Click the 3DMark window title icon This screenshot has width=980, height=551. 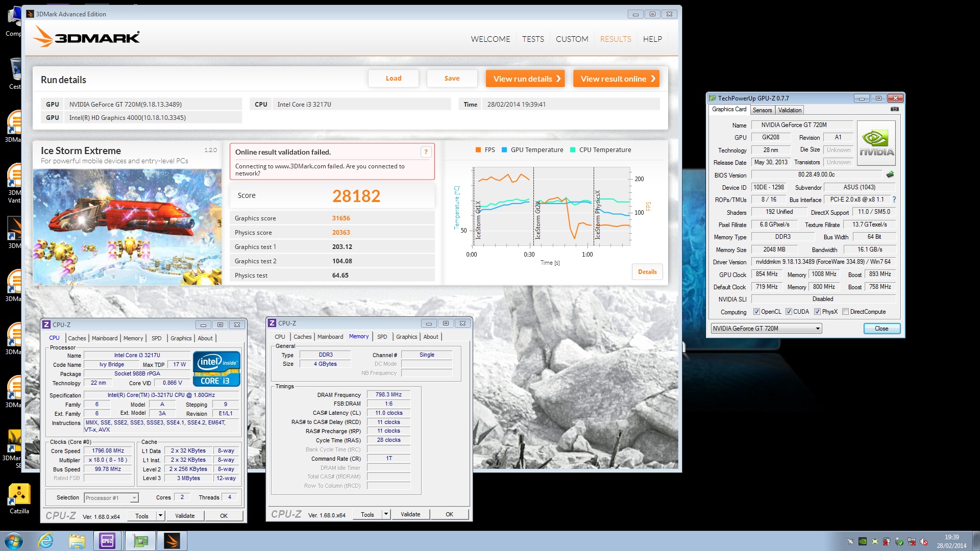click(x=30, y=14)
